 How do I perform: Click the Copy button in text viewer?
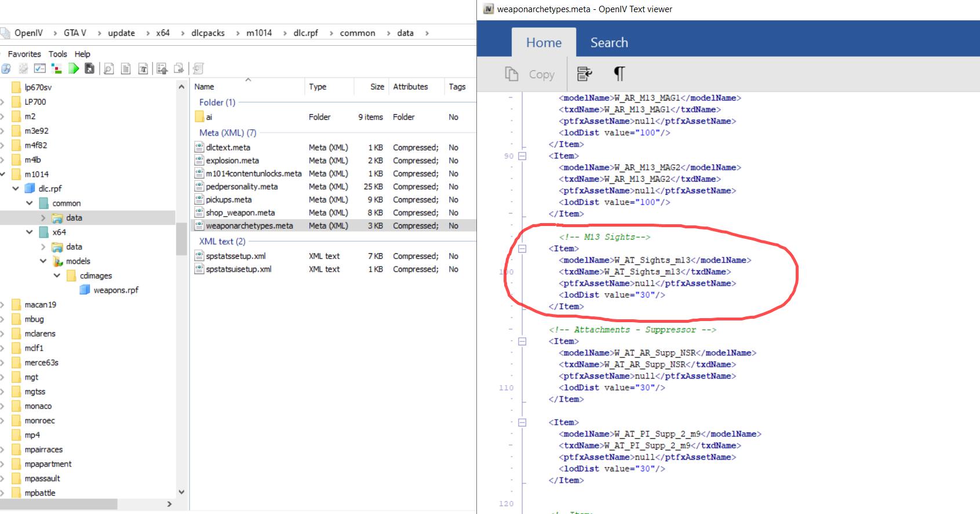530,74
